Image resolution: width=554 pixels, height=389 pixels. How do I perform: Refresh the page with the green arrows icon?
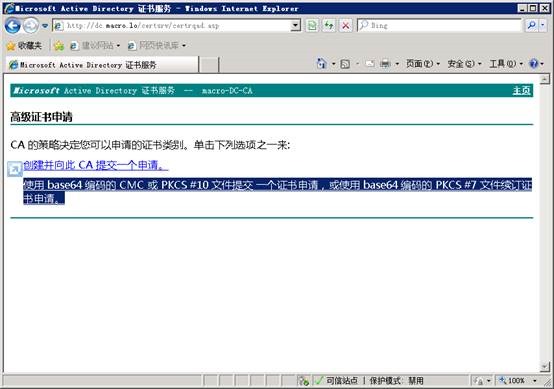(x=329, y=25)
